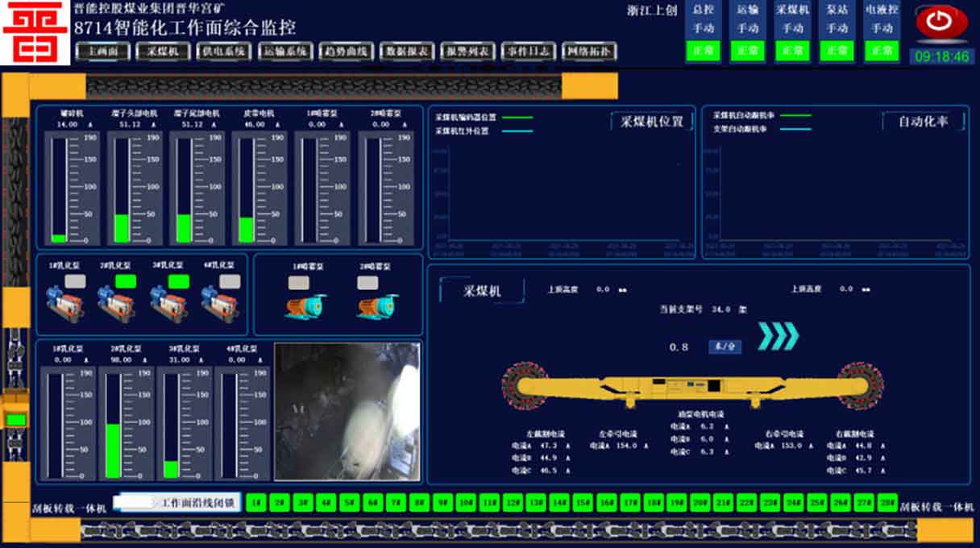Viewport: 980px width, 548px height.
Task: Open the 采煤机 tab in navigation bar
Action: point(163,52)
